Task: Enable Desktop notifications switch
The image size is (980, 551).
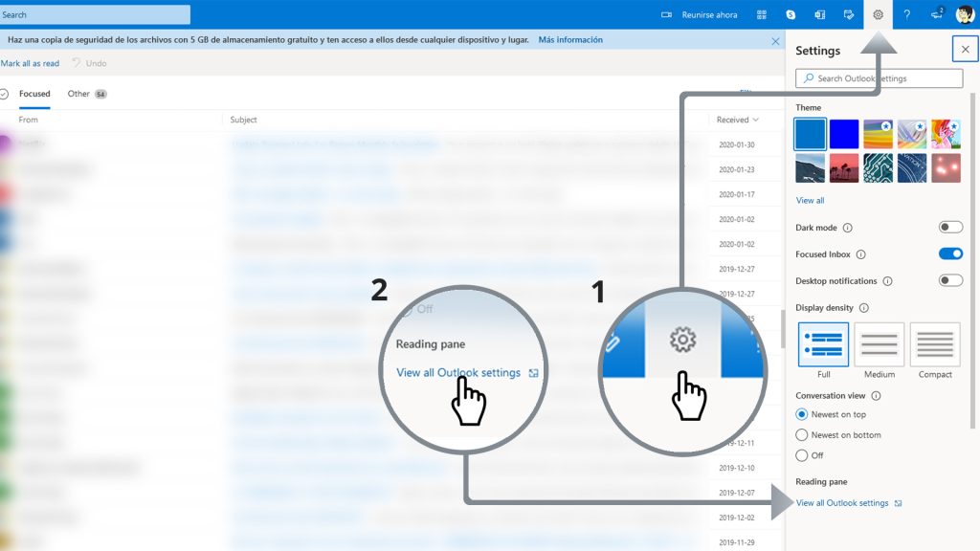Action: click(x=950, y=280)
